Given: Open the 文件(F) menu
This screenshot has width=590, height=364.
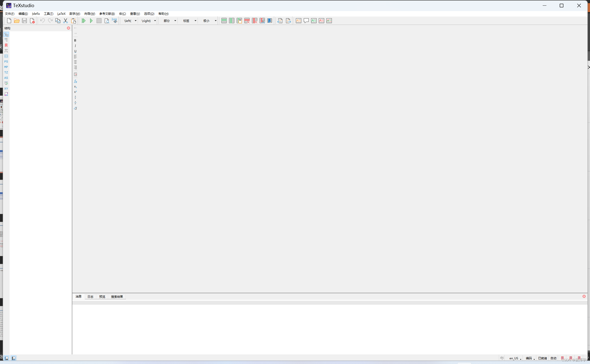Looking at the screenshot, I should (x=10, y=14).
